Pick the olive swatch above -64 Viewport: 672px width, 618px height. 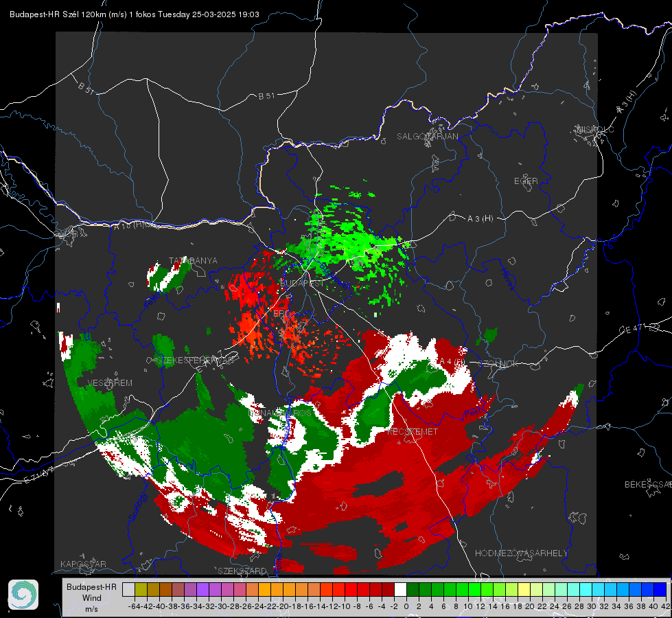141,590
